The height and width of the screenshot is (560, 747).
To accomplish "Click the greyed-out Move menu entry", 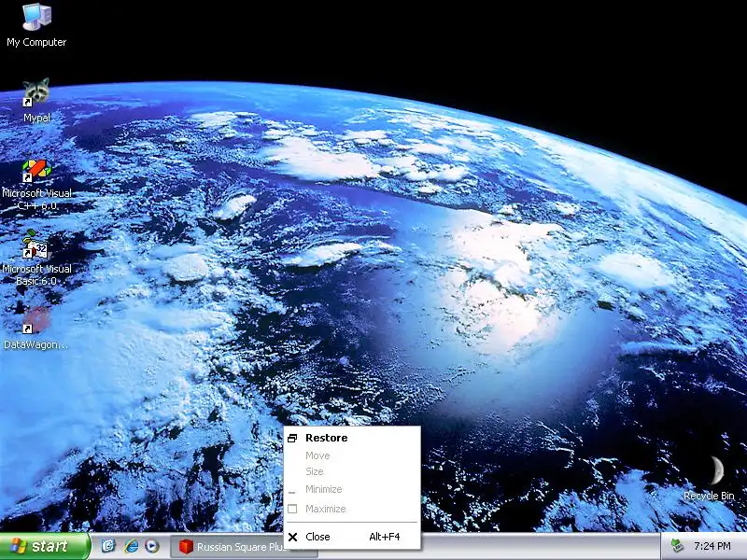I will (352, 455).
